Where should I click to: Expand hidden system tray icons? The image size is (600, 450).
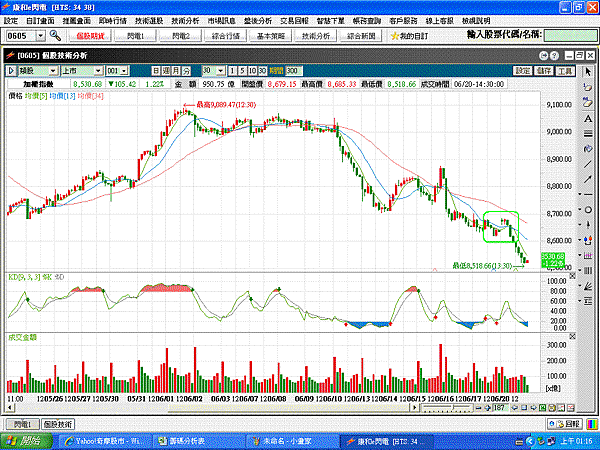point(530,442)
